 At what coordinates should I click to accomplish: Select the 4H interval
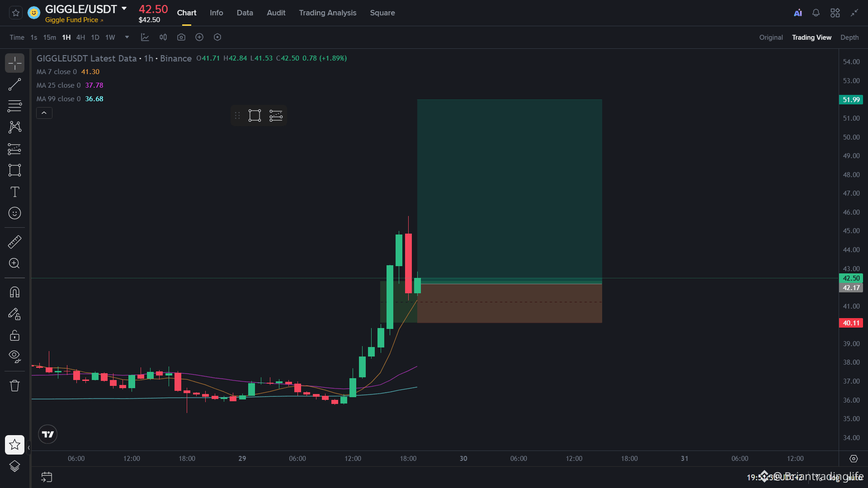click(x=80, y=38)
